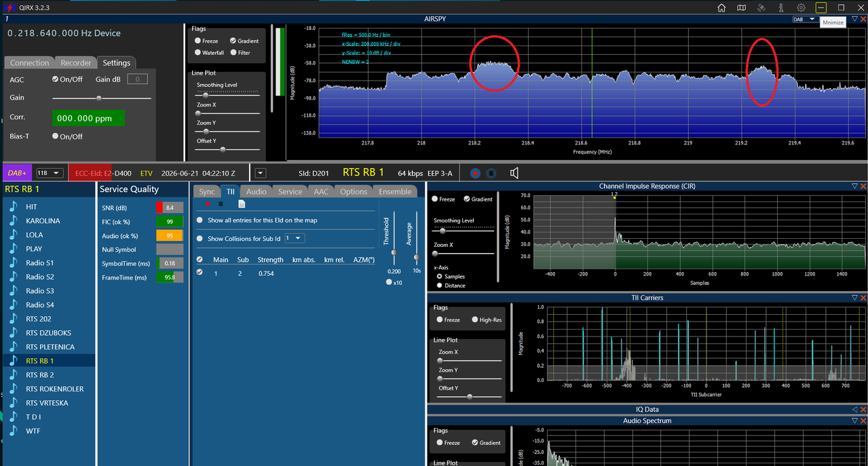
Task: Switch to the Ensemble tab
Action: (395, 191)
